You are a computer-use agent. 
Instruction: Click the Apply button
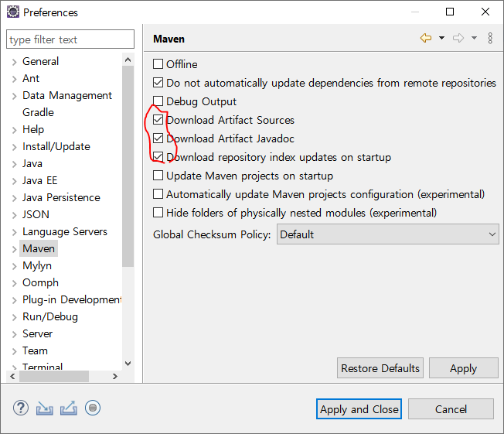click(x=463, y=367)
